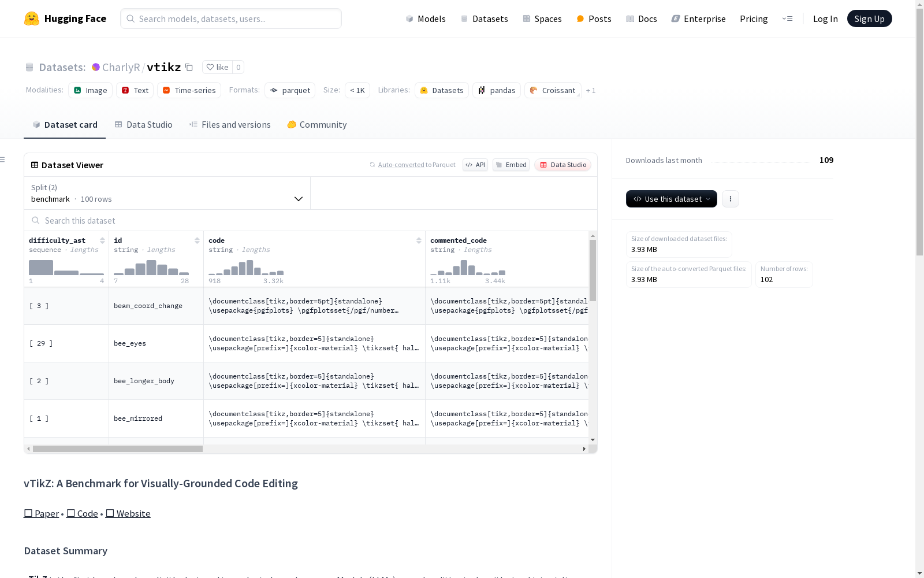Switch to the Community tab

click(x=317, y=125)
